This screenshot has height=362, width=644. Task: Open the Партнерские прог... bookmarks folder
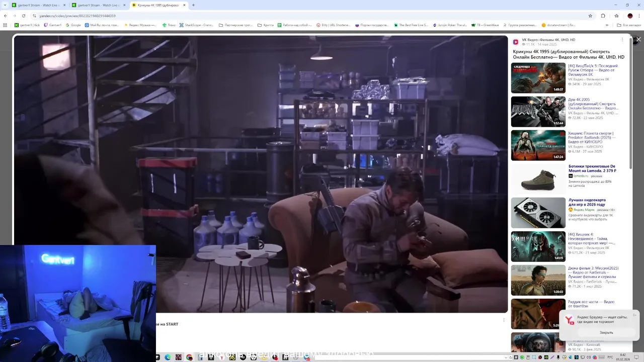(x=235, y=25)
